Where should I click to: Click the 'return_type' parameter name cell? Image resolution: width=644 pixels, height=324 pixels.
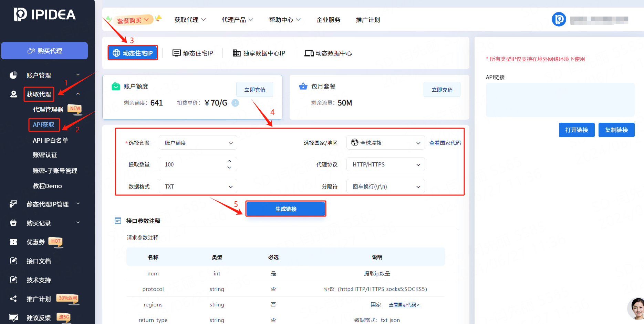point(153,320)
